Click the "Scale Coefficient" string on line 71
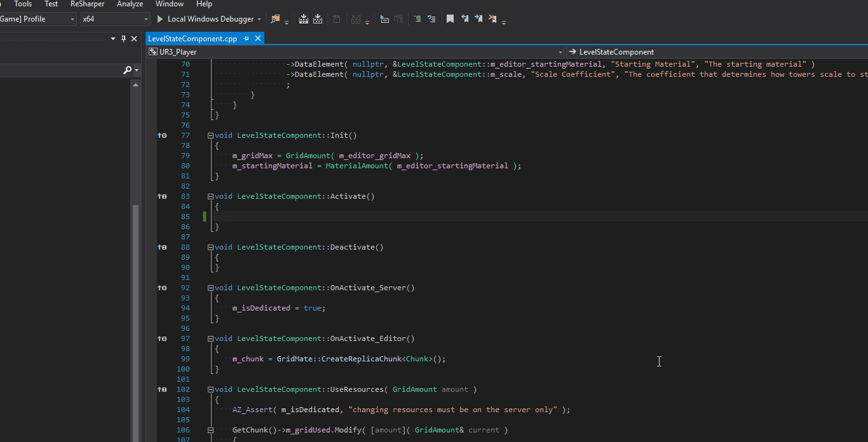 [x=574, y=74]
